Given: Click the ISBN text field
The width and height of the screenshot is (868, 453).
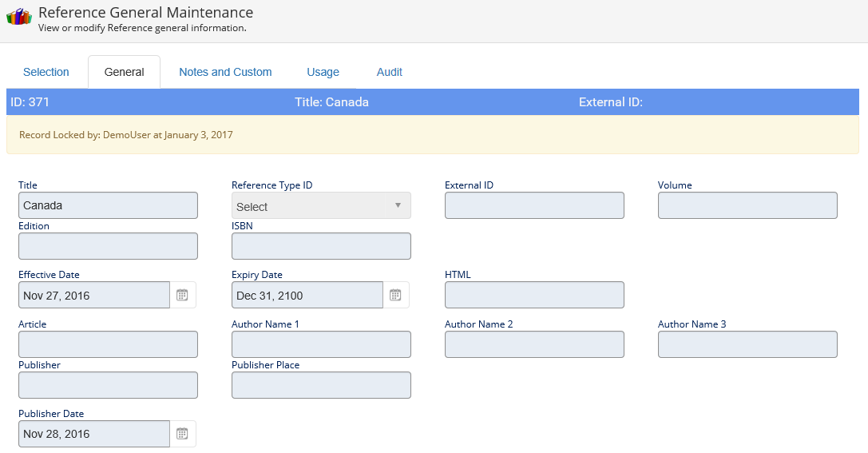Looking at the screenshot, I should 321,246.
